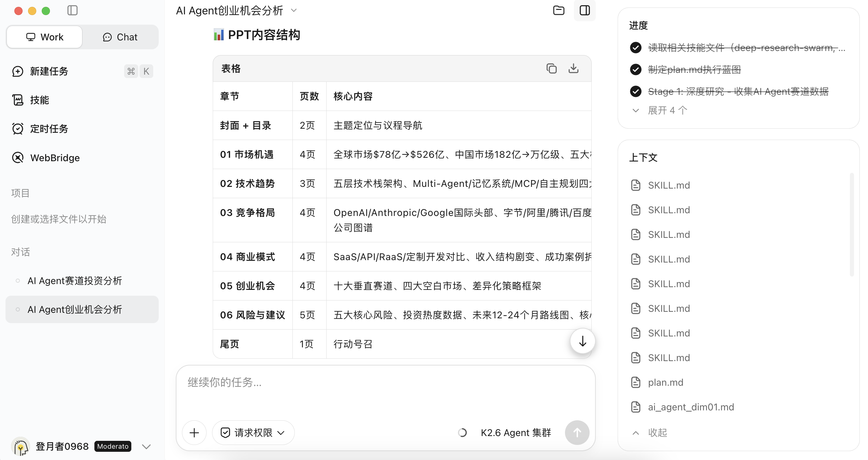Toggle the Stage 1 深度研究 completed check
The width and height of the screenshot is (868, 460).
click(636, 91)
